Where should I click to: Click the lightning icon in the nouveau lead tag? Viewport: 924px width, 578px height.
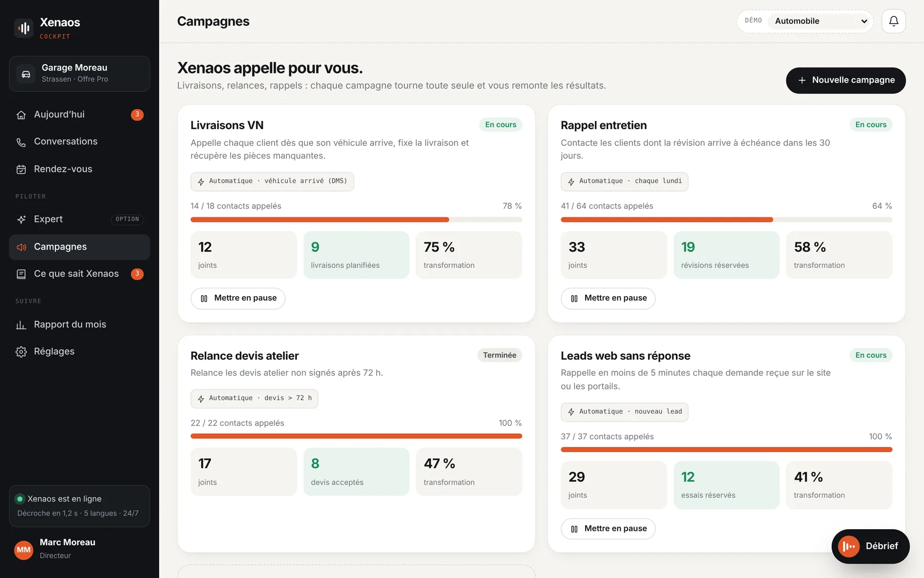click(571, 412)
